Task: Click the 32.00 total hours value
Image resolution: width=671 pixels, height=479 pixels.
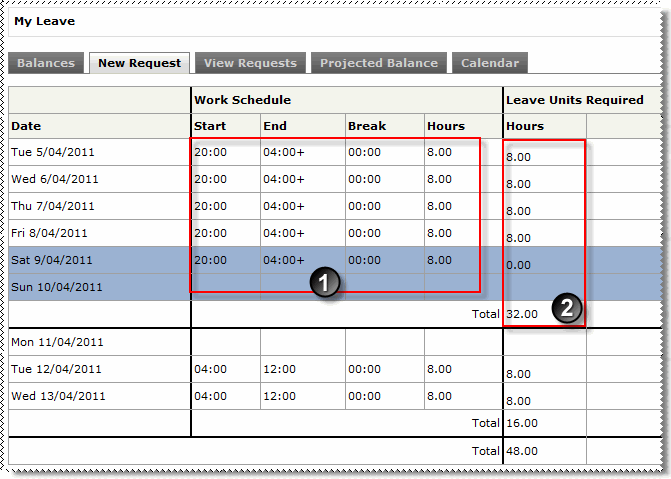Action: (x=522, y=313)
